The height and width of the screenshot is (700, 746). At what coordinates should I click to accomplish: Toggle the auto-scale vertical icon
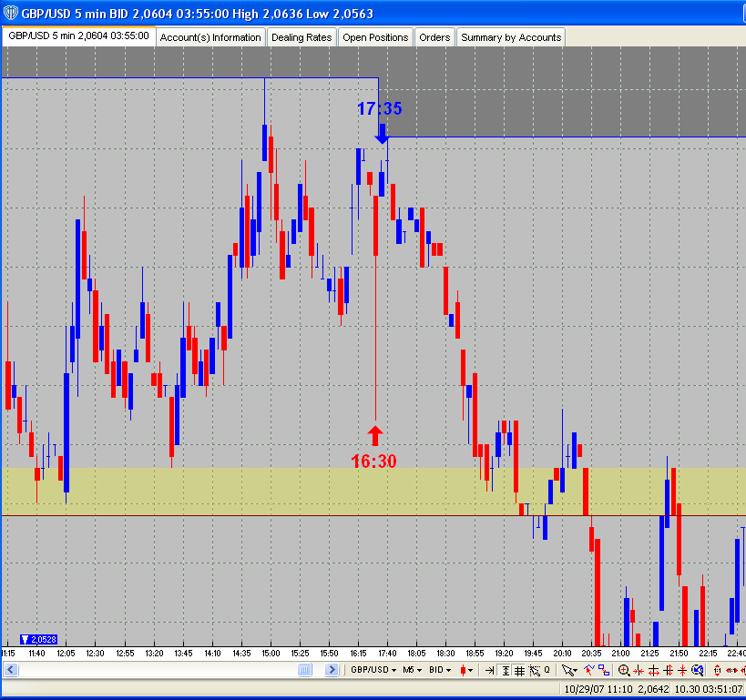tap(505, 670)
